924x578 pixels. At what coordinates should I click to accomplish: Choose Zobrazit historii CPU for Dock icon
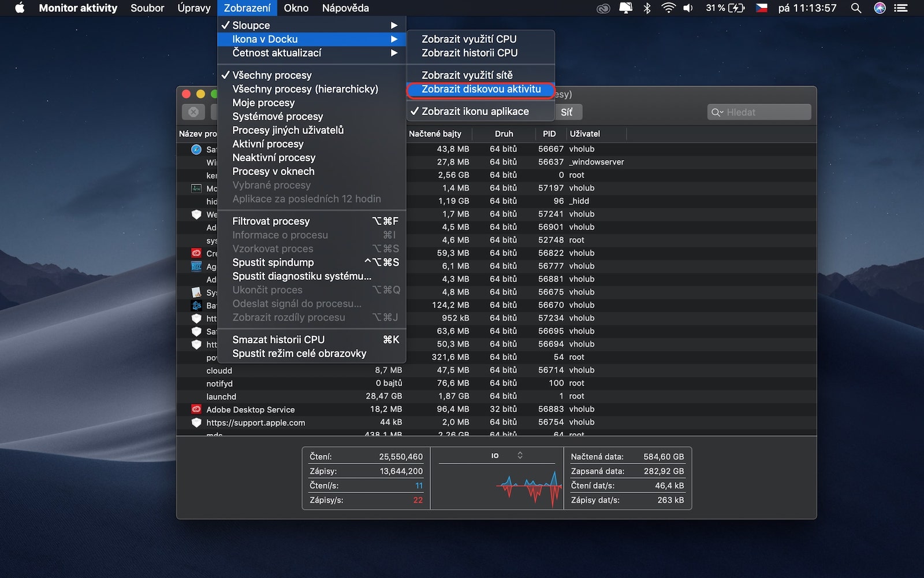click(x=480, y=53)
